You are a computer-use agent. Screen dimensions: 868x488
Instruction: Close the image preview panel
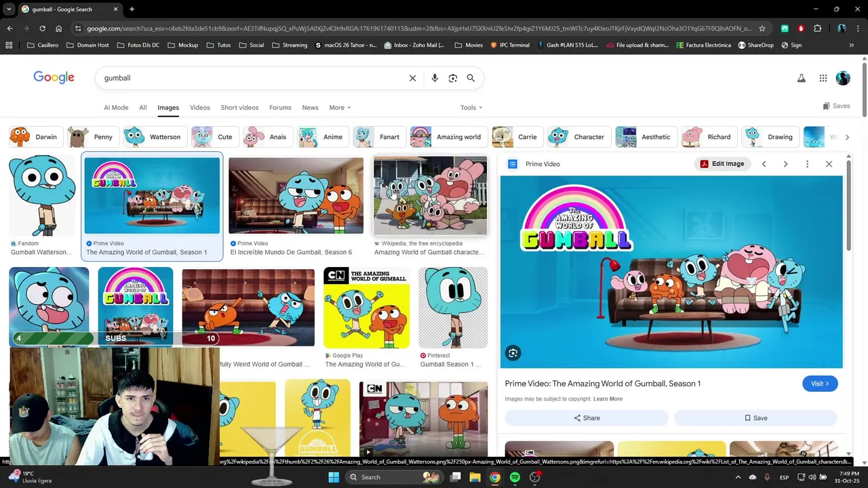[829, 164]
